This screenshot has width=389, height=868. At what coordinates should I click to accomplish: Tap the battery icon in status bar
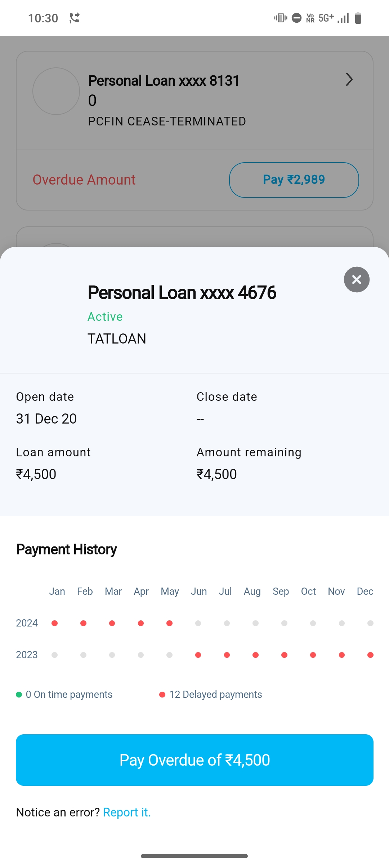[x=358, y=18]
